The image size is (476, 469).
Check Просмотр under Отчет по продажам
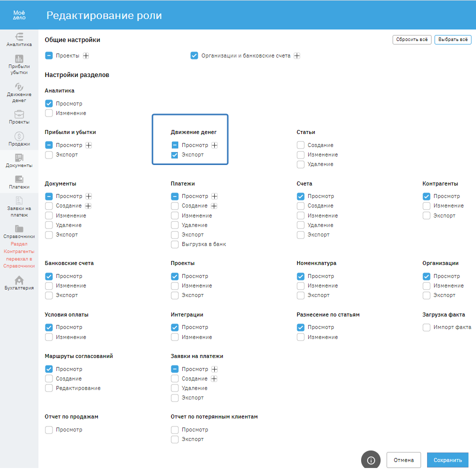(49, 430)
